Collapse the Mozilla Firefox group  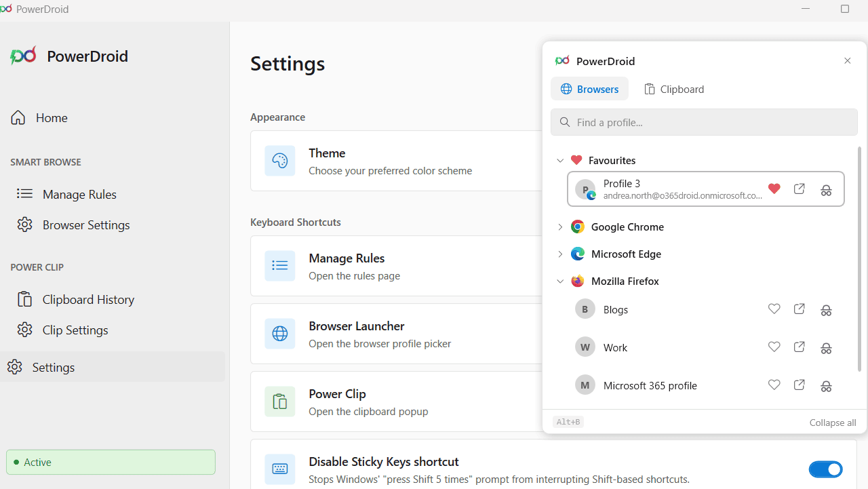[x=560, y=281]
